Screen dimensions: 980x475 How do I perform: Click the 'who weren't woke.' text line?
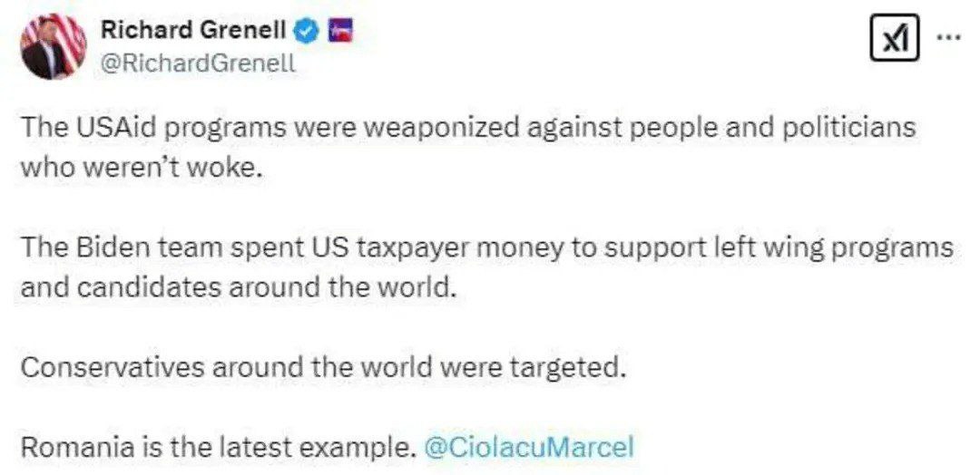(142, 169)
